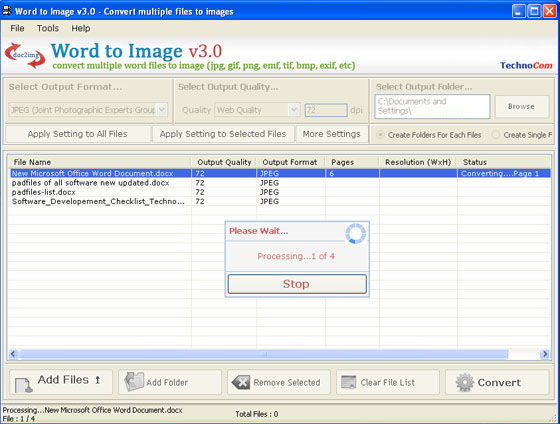Click the Remove Selected delete icon

click(241, 382)
